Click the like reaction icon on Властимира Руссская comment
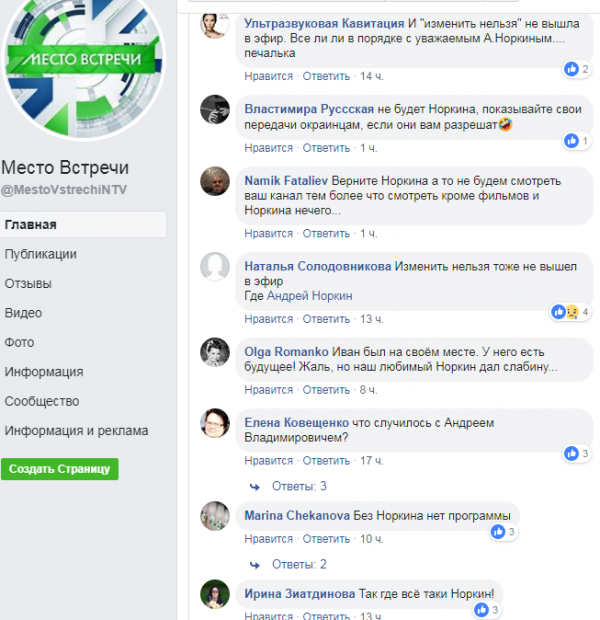This screenshot has height=620, width=600. click(x=571, y=140)
